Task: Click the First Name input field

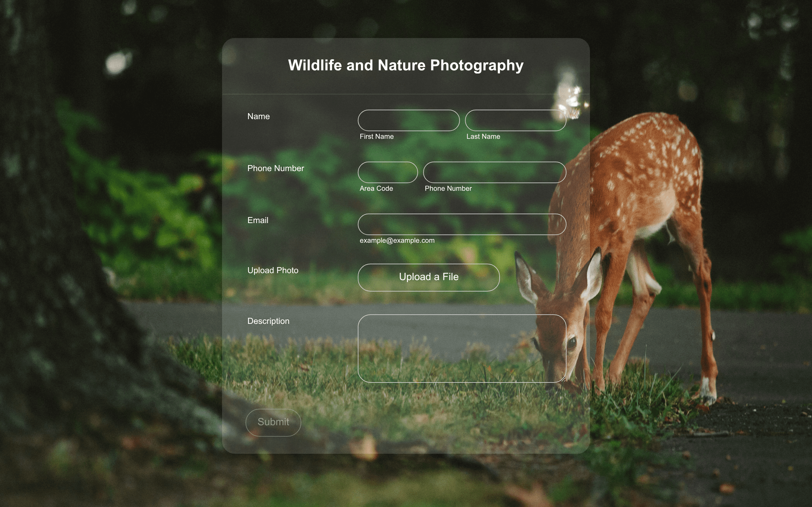Action: [x=408, y=120]
